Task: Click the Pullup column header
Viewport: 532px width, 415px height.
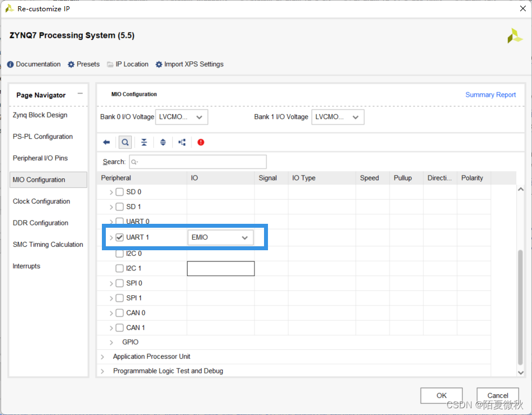Action: (x=406, y=178)
